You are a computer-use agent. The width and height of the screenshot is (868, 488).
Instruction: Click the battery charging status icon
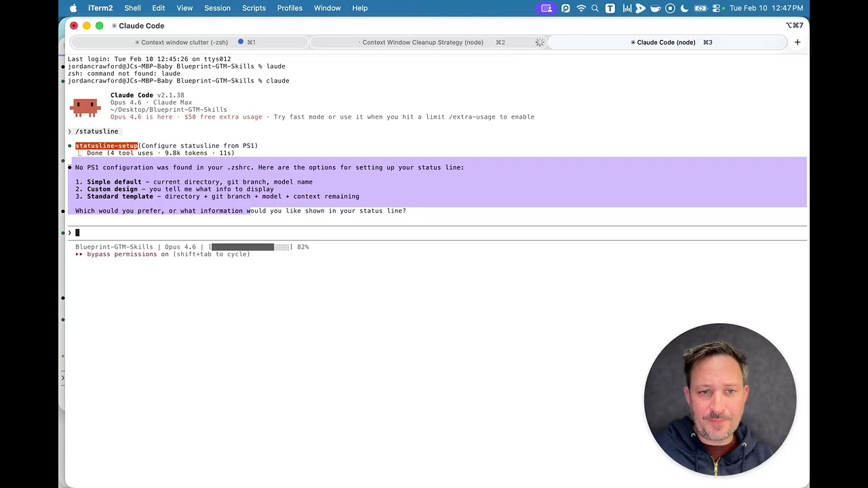click(701, 8)
